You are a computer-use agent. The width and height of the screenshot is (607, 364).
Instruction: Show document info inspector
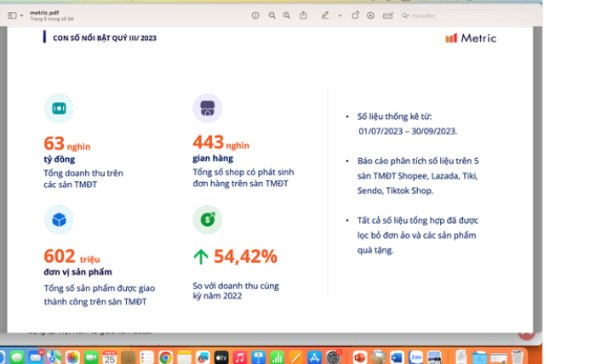[x=255, y=15]
